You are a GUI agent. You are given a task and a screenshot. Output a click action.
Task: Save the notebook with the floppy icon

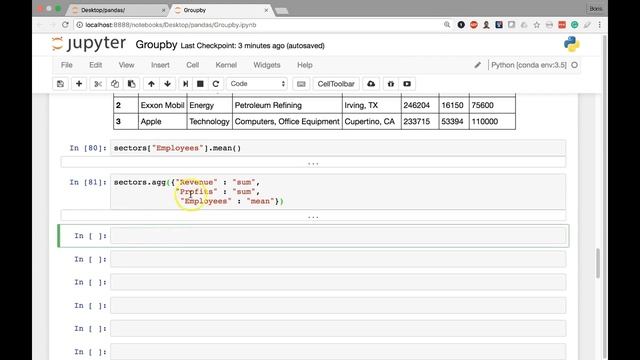point(60,84)
